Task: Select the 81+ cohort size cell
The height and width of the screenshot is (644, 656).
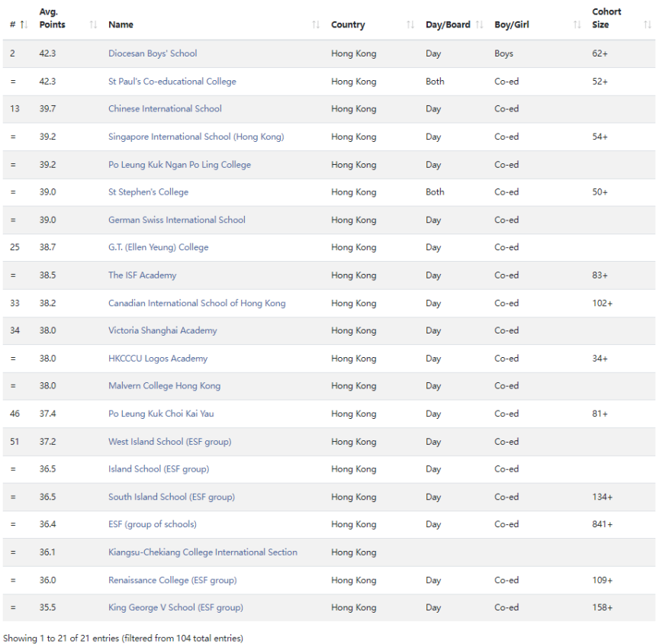Action: [x=600, y=414]
